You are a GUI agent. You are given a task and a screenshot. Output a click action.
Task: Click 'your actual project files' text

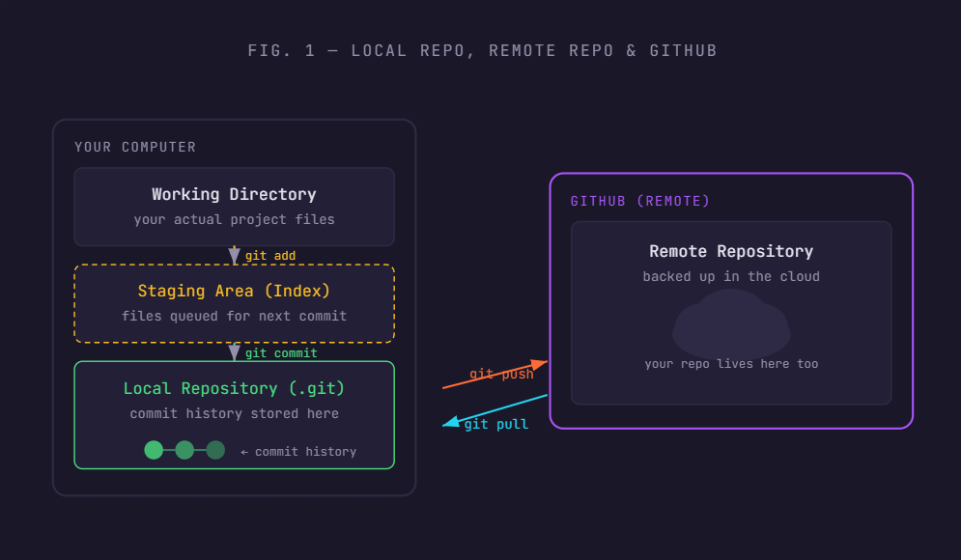tap(234, 219)
